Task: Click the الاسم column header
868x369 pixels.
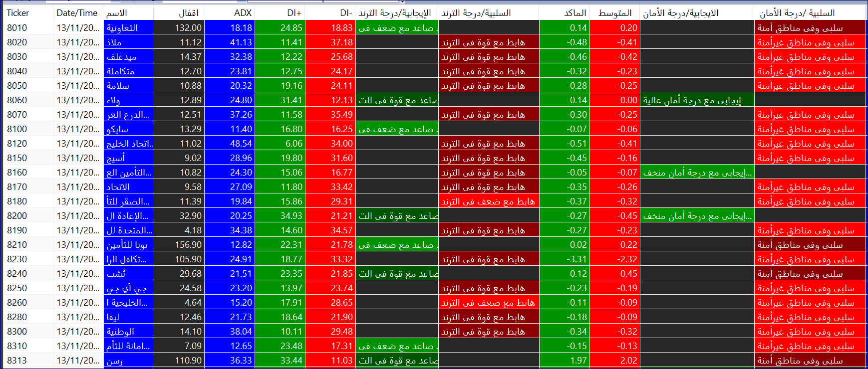Action: (117, 13)
